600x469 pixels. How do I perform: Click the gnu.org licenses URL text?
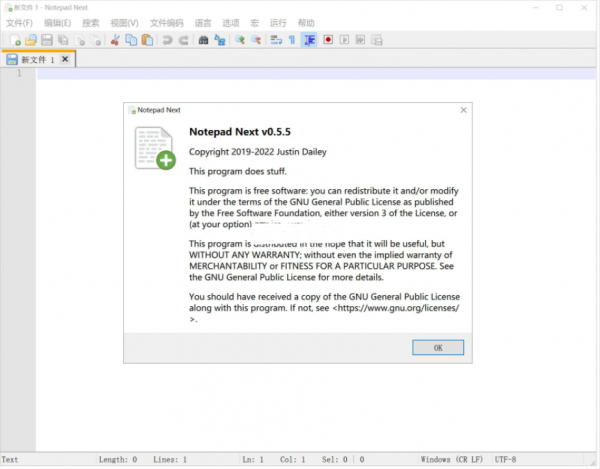pos(396,308)
